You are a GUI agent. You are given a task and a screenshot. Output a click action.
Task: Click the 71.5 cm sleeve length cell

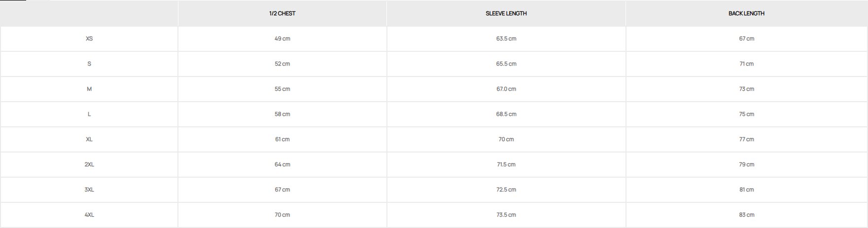tap(506, 164)
